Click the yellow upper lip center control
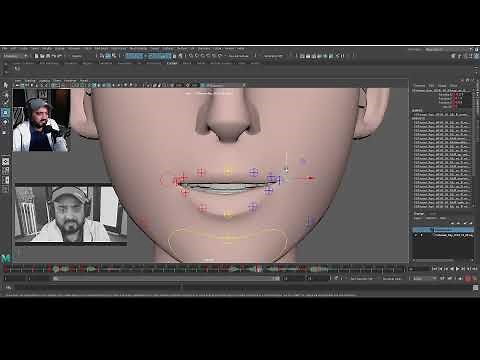This screenshot has height=360, width=480. pyautogui.click(x=228, y=172)
